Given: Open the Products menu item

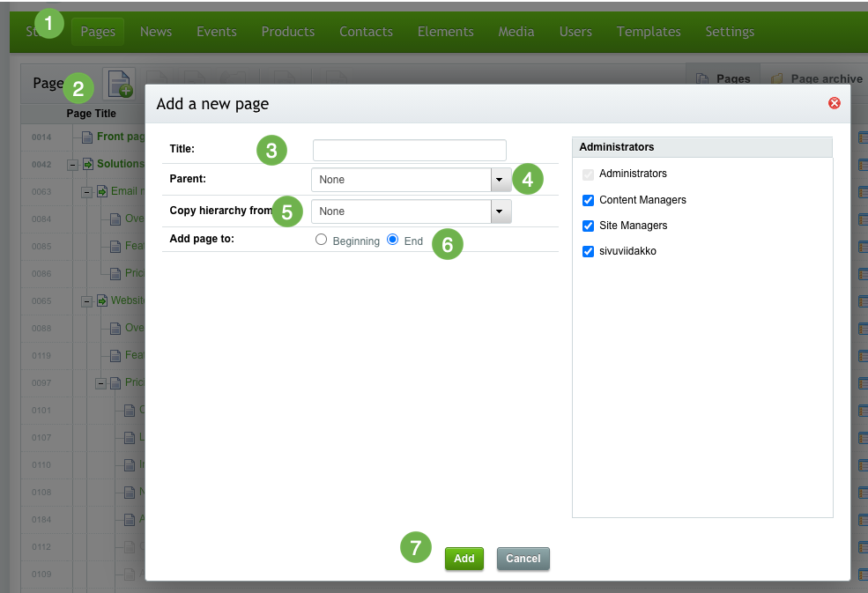Looking at the screenshot, I should (x=288, y=32).
